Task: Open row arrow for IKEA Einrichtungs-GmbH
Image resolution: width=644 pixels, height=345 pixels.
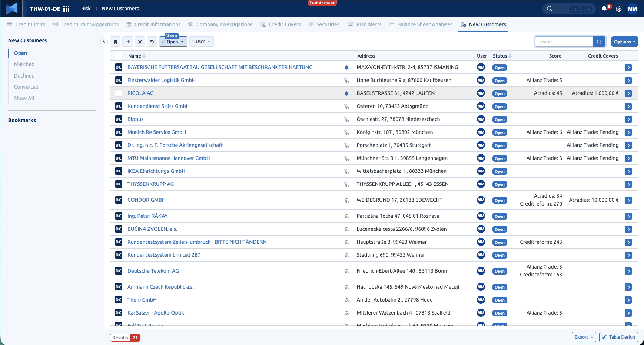Action: pos(628,171)
